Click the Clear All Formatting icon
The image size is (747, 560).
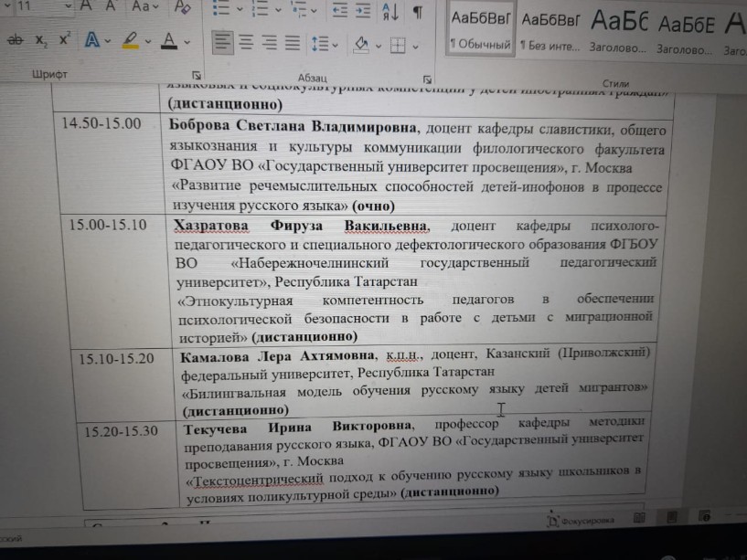click(182, 8)
